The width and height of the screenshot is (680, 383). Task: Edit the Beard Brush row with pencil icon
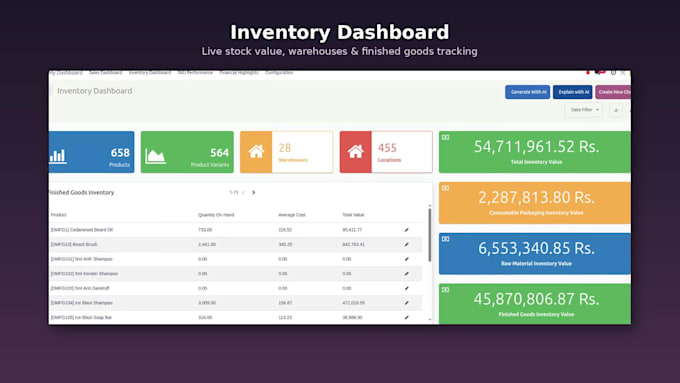(x=407, y=245)
